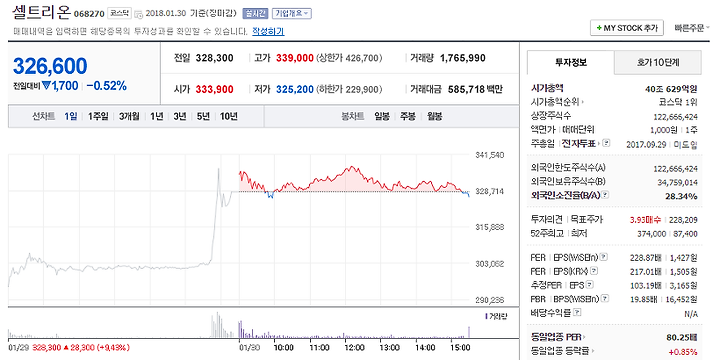This screenshot has width=720, height=360.
Task: Click the 상장주식수 value 122,666,424
Action: [x=675, y=117]
